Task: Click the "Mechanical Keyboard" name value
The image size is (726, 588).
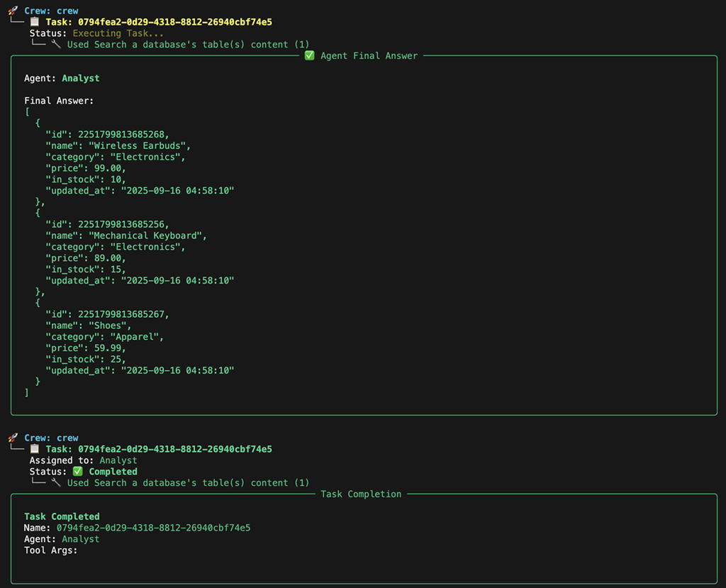Action: [147, 235]
